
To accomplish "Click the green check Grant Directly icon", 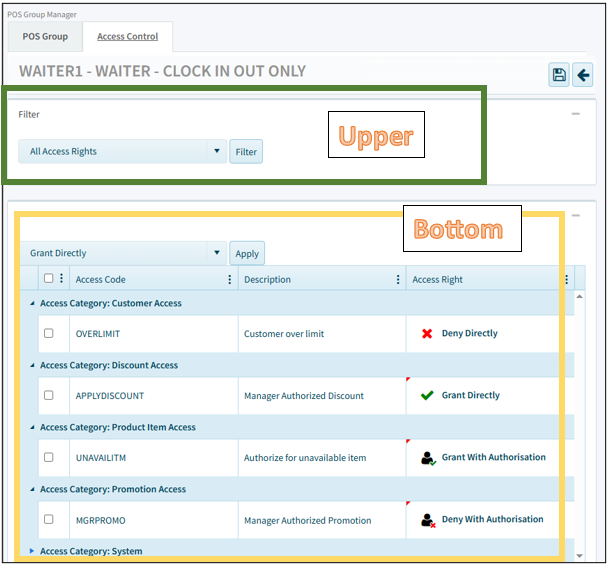I will 427,396.
